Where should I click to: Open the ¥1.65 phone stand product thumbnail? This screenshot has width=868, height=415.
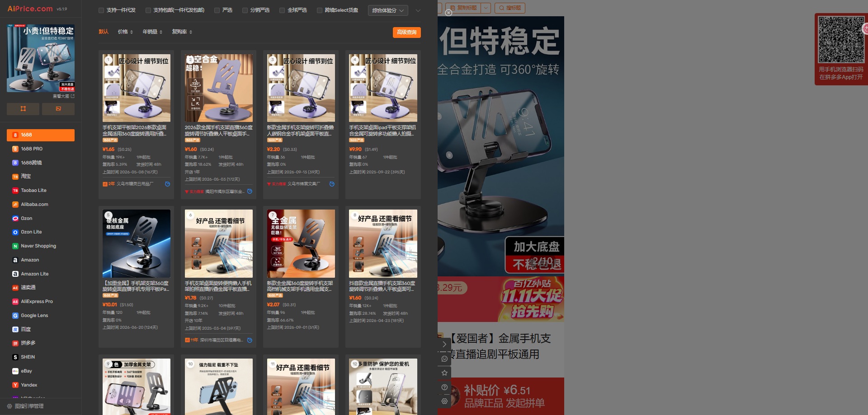(137, 88)
